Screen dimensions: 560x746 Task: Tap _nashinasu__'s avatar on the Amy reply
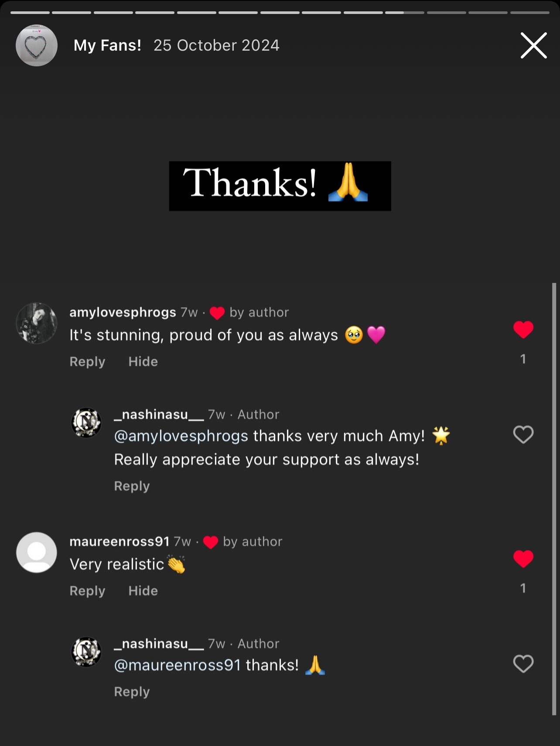pyautogui.click(x=86, y=423)
